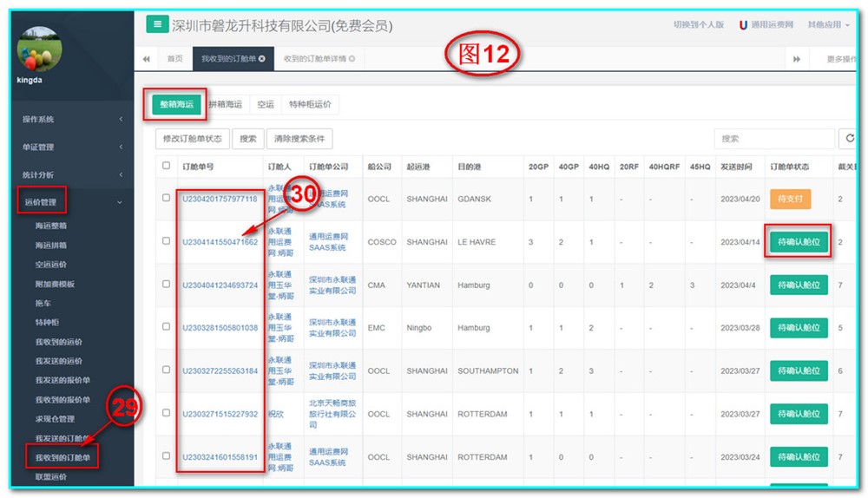Check the row U2304141550471662
This screenshot has width=868, height=498.
tap(166, 240)
